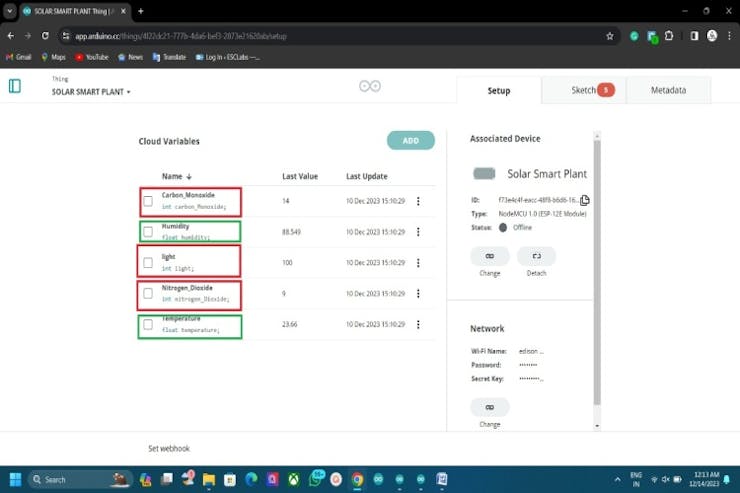Click the right panel vertical scrollbar
Screen dimensions: 740x493
point(597,280)
